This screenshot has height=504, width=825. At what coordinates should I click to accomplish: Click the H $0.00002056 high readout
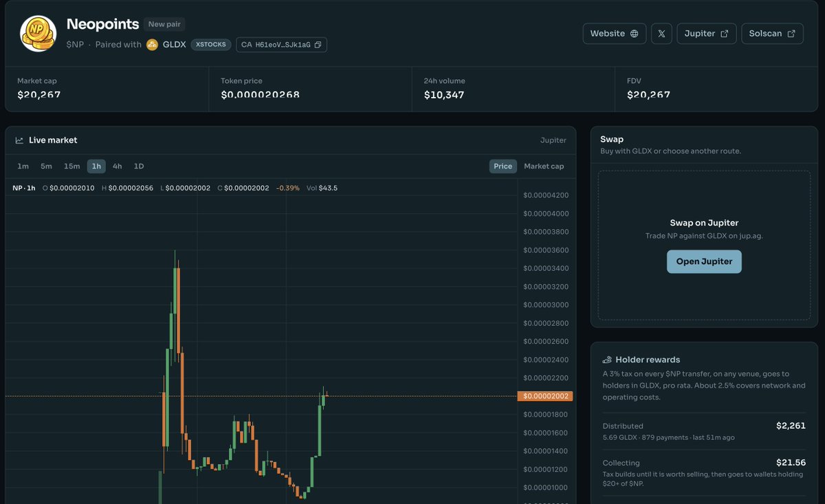pyautogui.click(x=128, y=188)
